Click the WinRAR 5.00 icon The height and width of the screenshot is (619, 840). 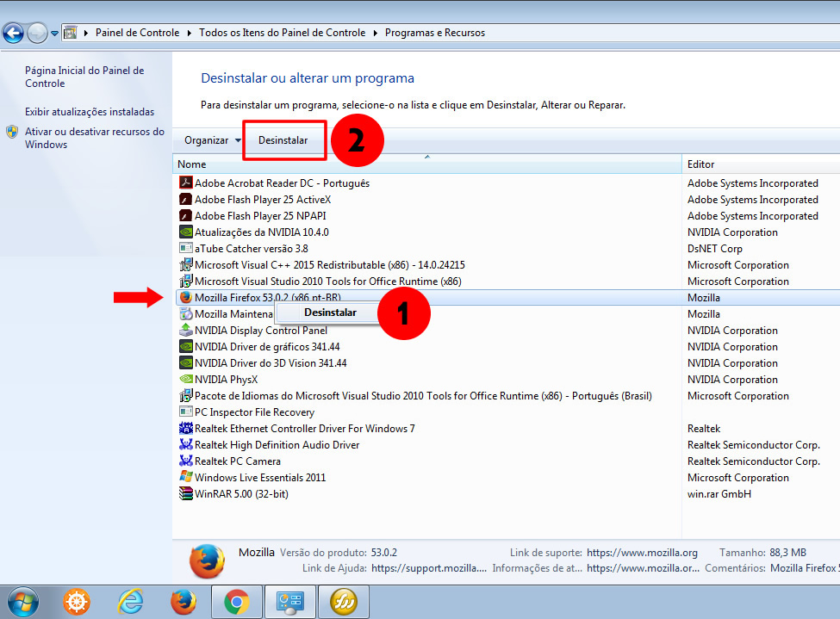185,493
